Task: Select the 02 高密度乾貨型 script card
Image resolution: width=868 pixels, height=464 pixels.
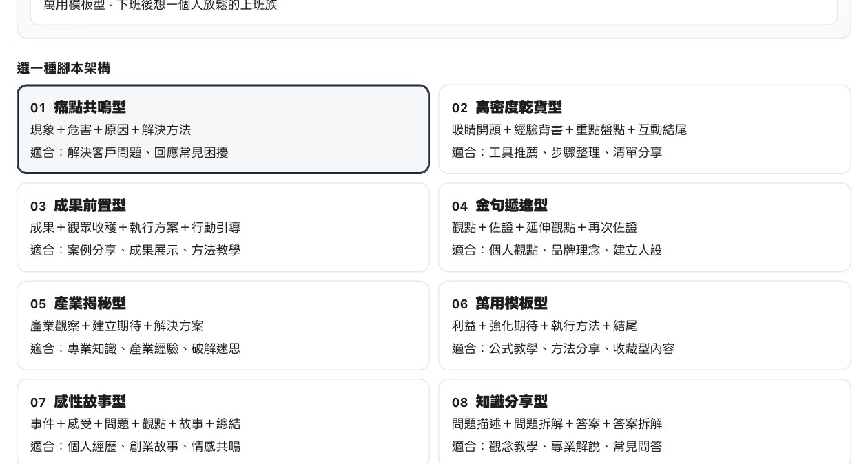Action: (x=645, y=129)
